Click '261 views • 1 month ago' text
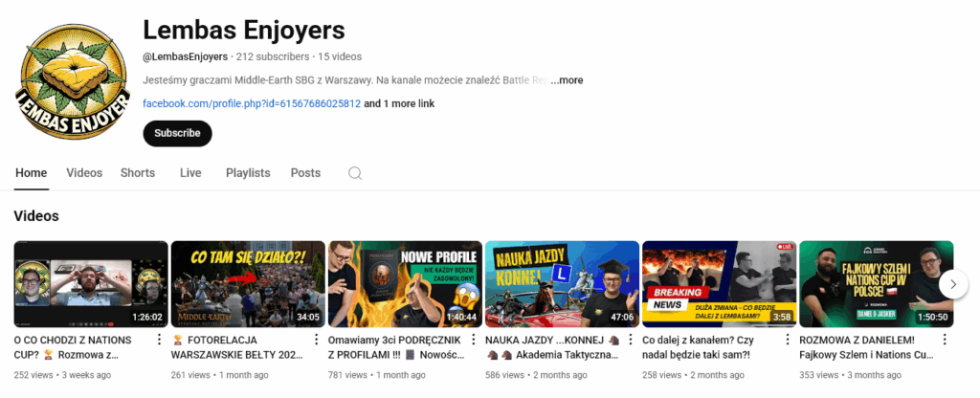 click(x=220, y=375)
